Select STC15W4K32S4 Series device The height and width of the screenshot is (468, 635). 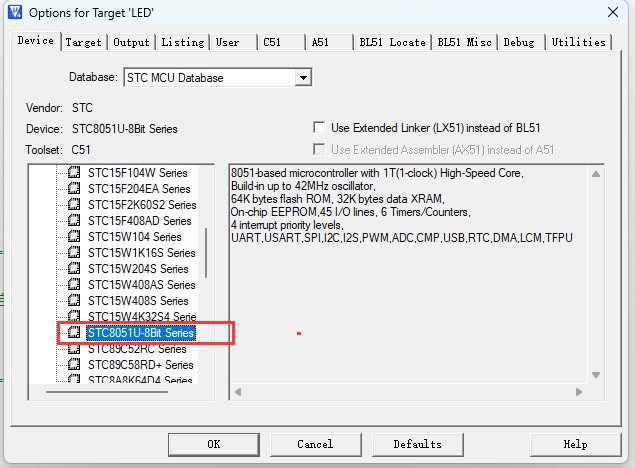[x=142, y=316]
